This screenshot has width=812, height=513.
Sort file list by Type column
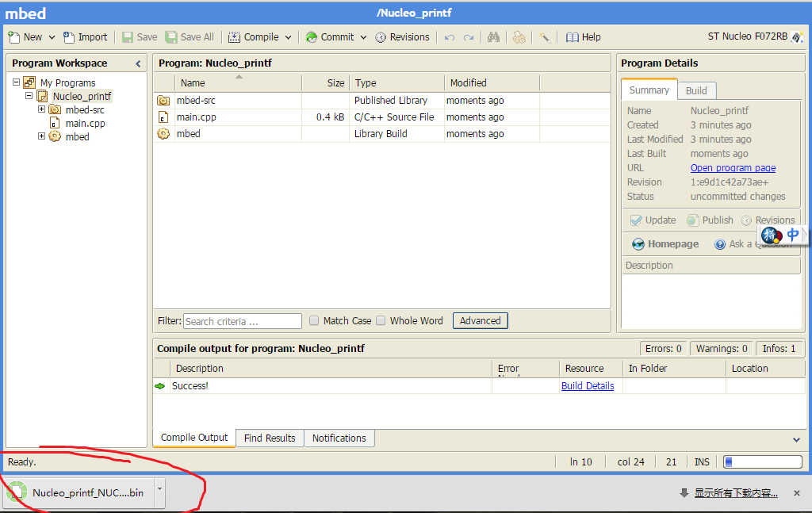pos(396,82)
